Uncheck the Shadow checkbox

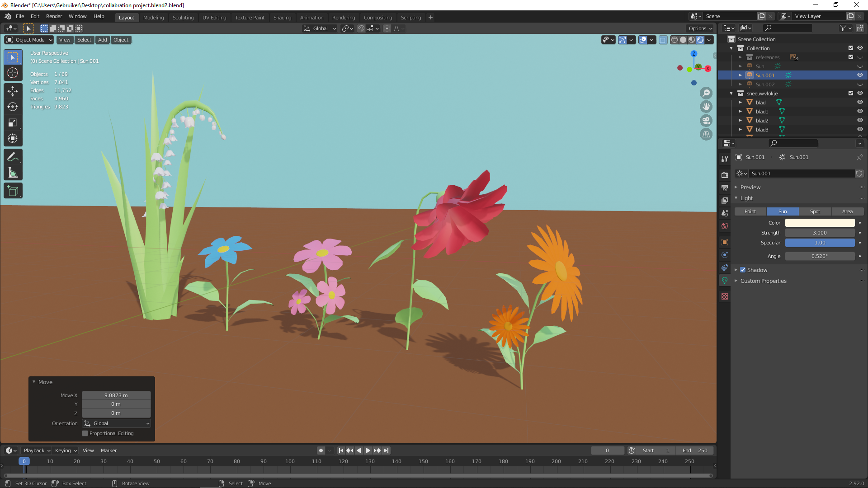coord(743,270)
